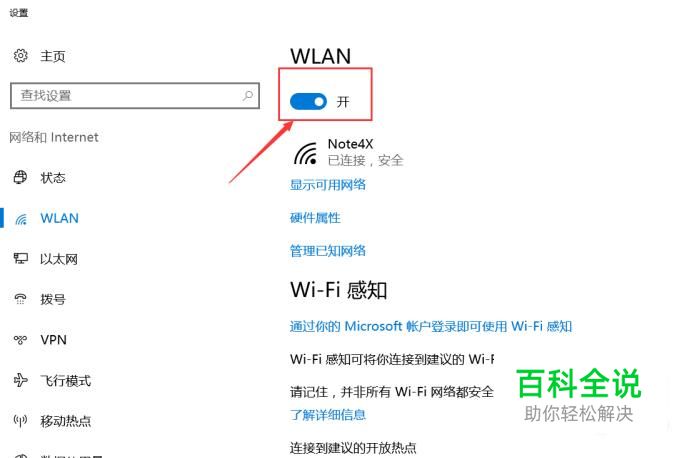Click the Note4X network wifi icon
692x458 pixels.
coord(305,153)
